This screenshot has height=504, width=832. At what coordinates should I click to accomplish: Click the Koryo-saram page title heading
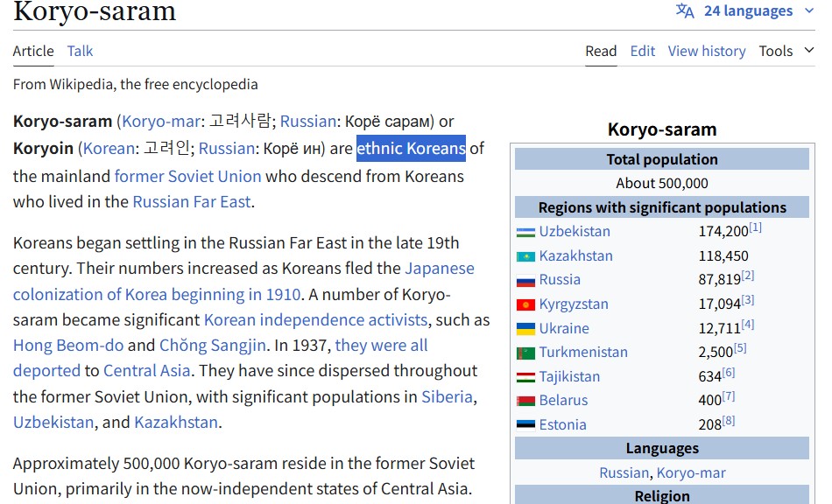pyautogui.click(x=95, y=11)
